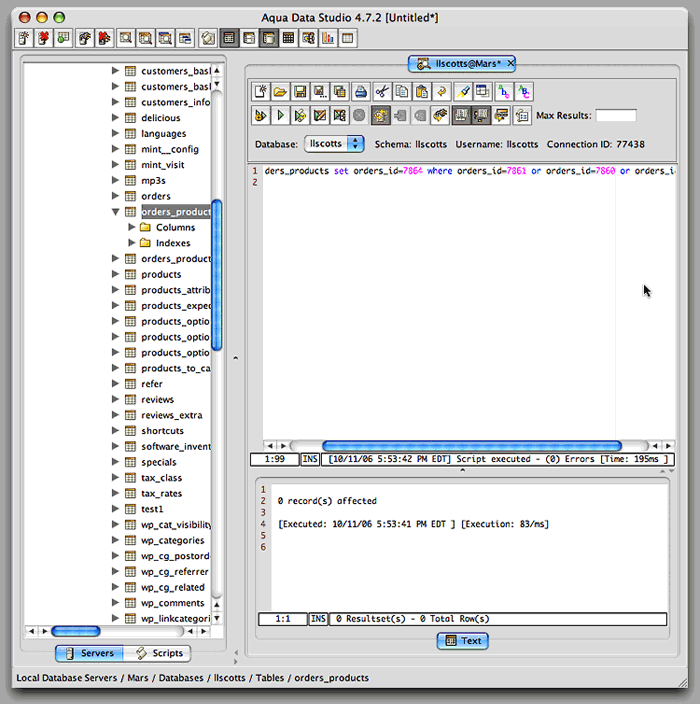This screenshot has width=700, height=704.
Task: Expand the tax_class table node
Action: (x=115, y=477)
